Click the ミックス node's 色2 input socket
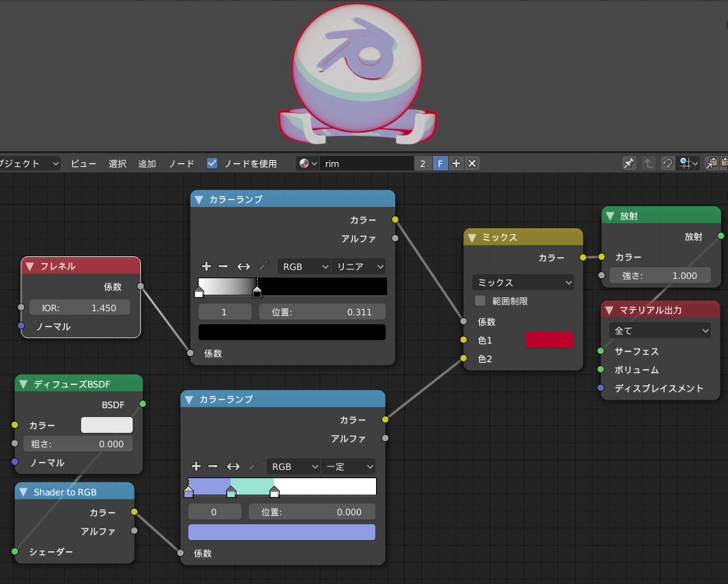Screen dimensions: 728x584 (x=463, y=358)
